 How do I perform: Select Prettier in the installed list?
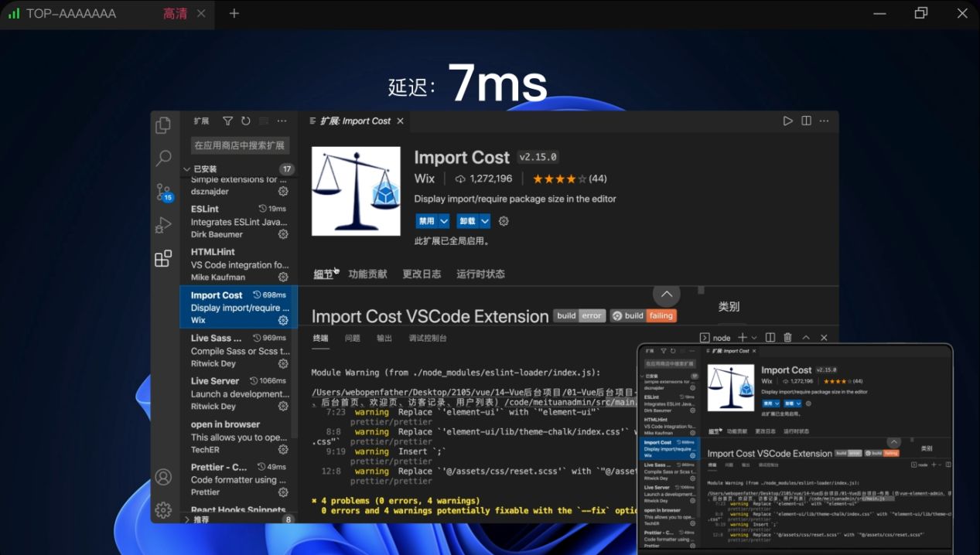pos(239,479)
